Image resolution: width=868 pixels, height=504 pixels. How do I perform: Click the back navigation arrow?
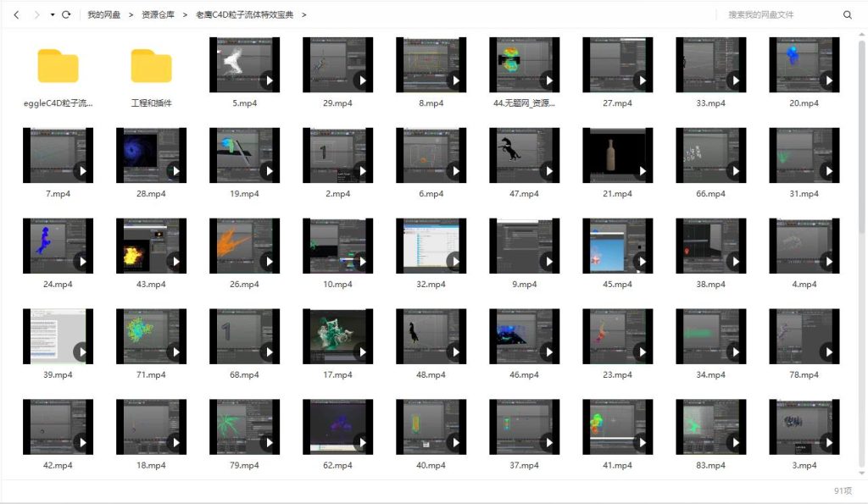(16, 15)
